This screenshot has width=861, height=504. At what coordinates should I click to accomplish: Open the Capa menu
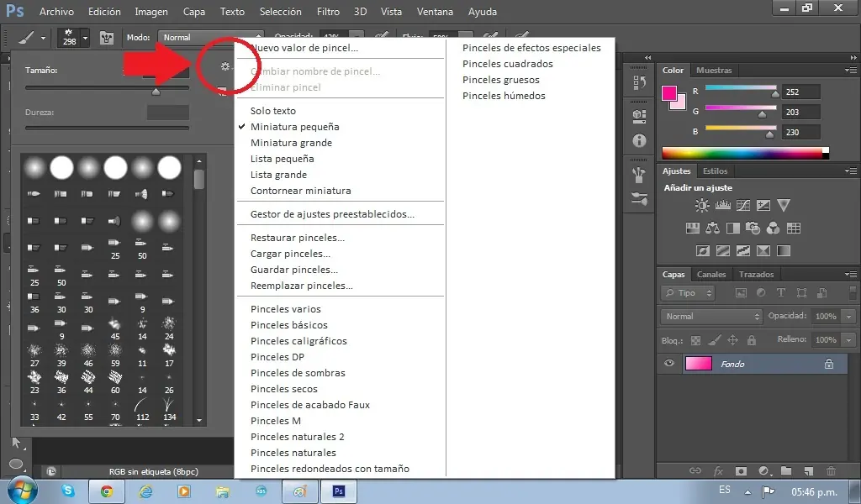(194, 12)
